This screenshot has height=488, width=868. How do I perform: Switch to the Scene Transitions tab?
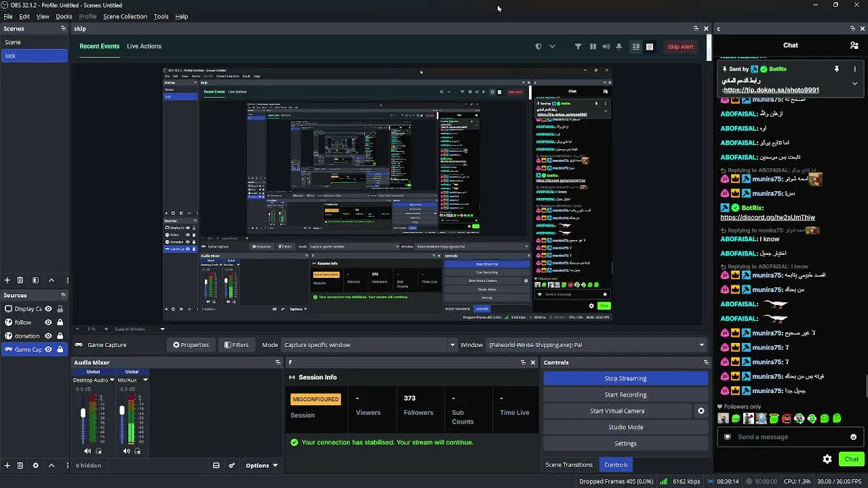569,465
